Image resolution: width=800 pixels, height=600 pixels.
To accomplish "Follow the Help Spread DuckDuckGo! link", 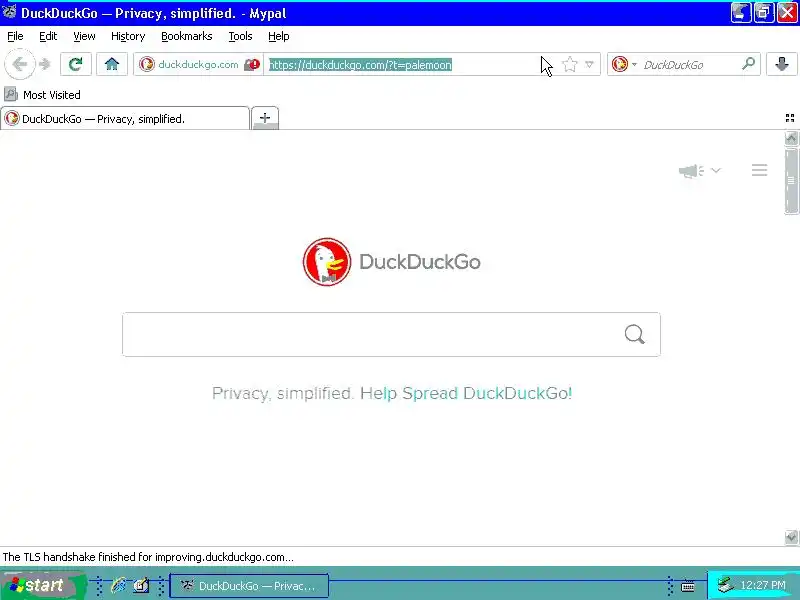I will [466, 393].
